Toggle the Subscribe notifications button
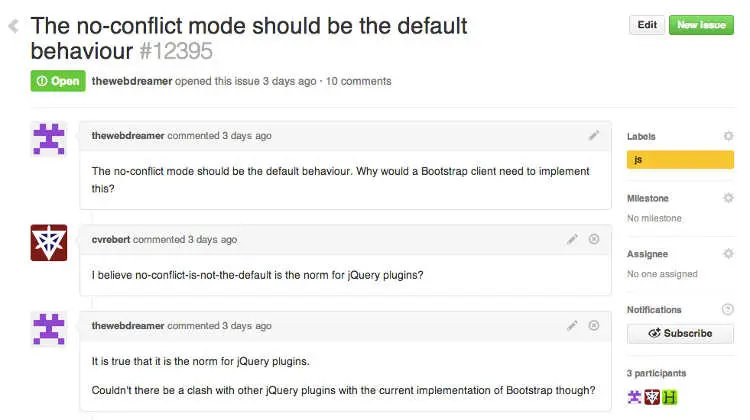This screenshot has width=750, height=420. tap(680, 333)
